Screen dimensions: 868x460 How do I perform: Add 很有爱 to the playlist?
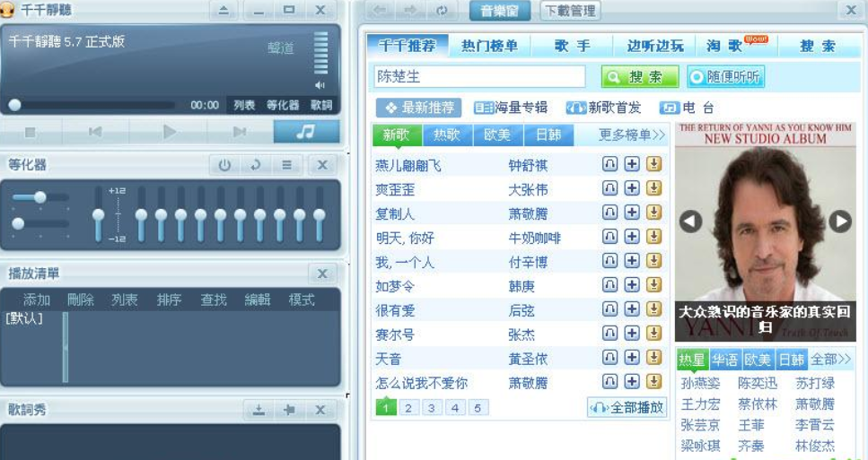pyautogui.click(x=632, y=309)
